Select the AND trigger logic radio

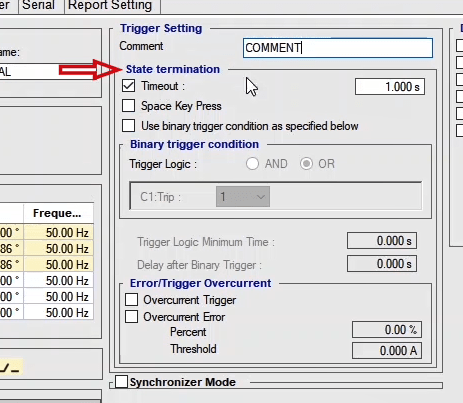coord(252,164)
